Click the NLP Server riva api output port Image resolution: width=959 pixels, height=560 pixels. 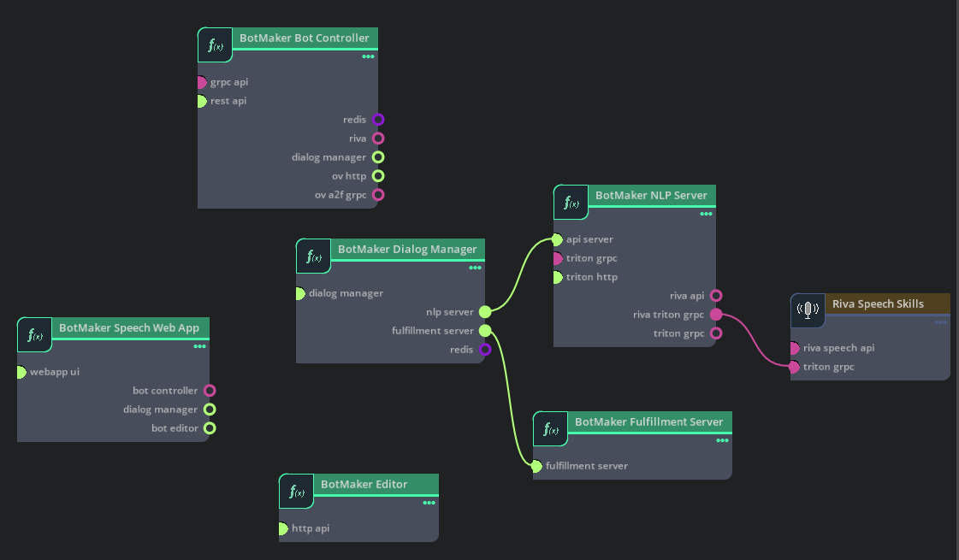tap(715, 296)
